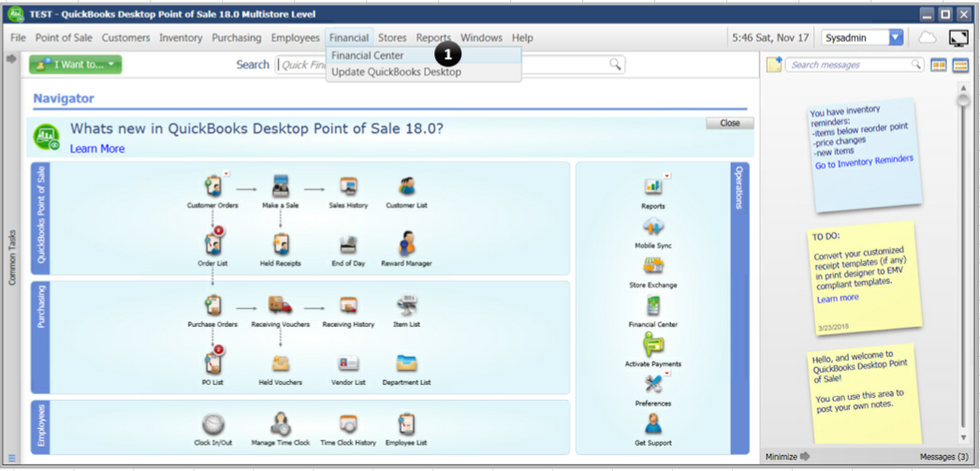Viewport: 980px width, 471px height.
Task: Click Activate Payments icon
Action: point(653,345)
